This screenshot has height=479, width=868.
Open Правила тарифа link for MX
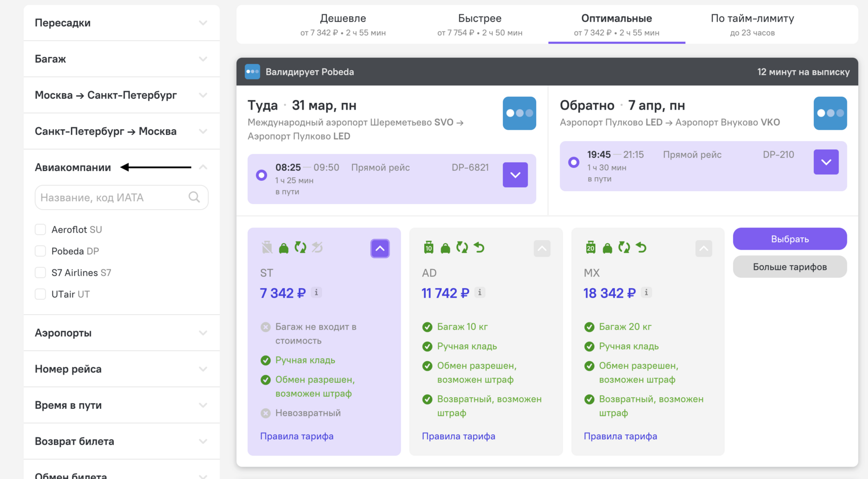(x=620, y=436)
